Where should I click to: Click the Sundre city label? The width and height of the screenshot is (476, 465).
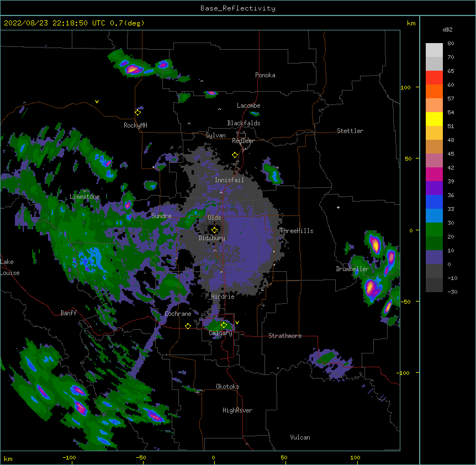click(x=161, y=216)
